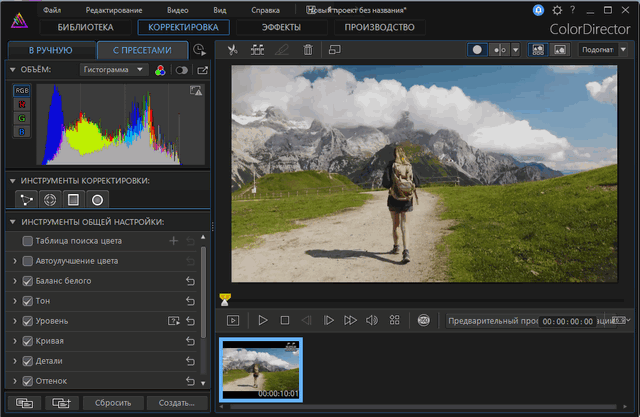Screen dimensions: 640x417
Task: Select the video clip thumbnail in storyboard
Action: click(x=261, y=369)
